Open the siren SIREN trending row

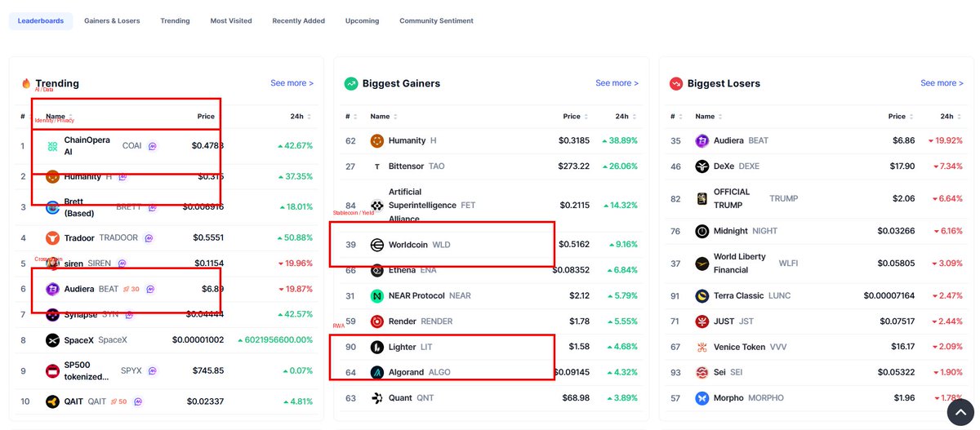[167, 264]
